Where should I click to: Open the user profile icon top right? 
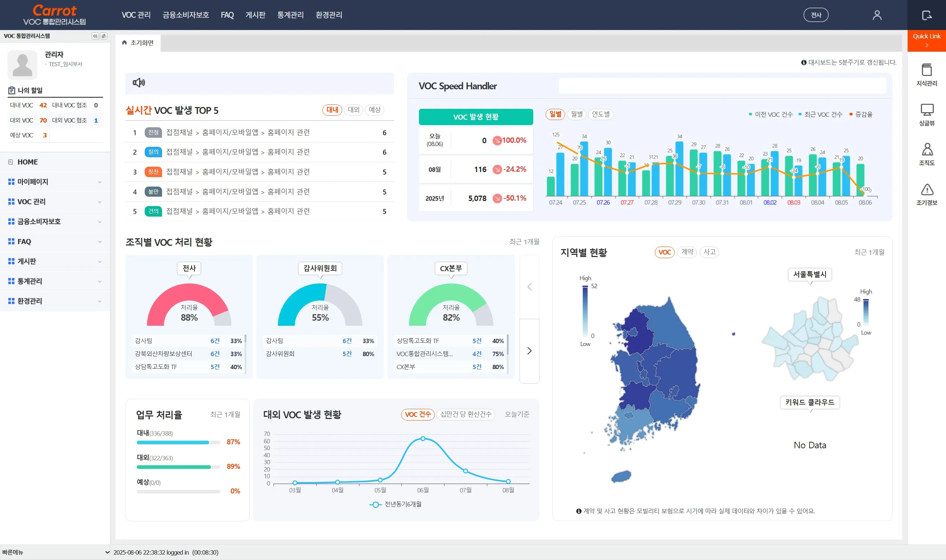point(877,15)
